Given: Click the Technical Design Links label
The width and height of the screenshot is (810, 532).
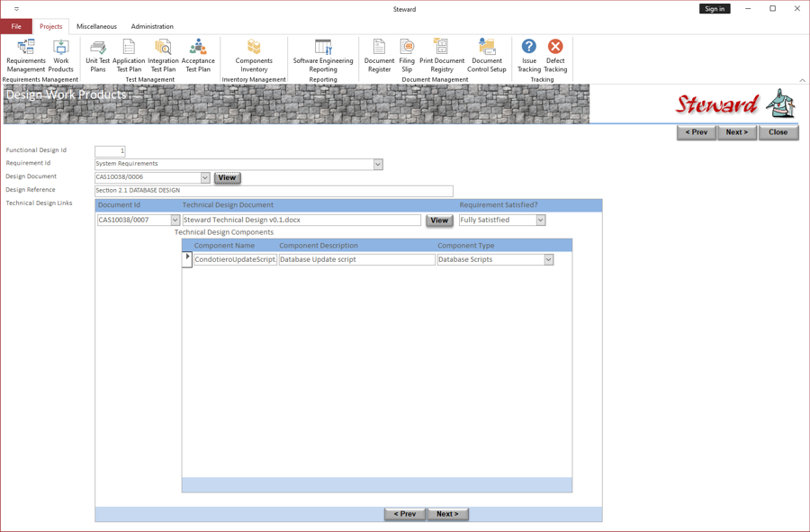Looking at the screenshot, I should point(40,203).
